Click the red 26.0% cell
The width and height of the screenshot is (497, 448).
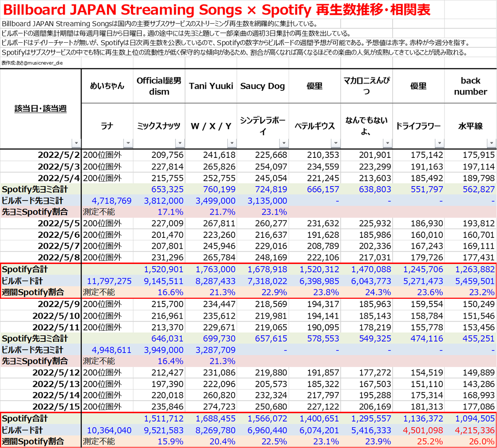(x=470, y=441)
